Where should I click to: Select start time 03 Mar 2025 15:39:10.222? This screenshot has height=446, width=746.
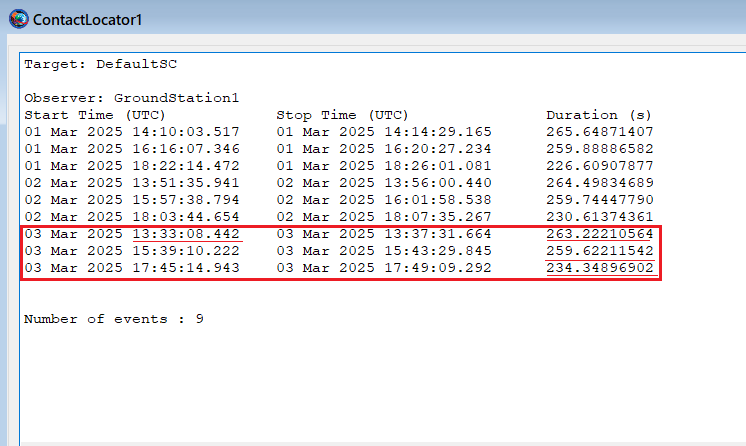coord(131,251)
